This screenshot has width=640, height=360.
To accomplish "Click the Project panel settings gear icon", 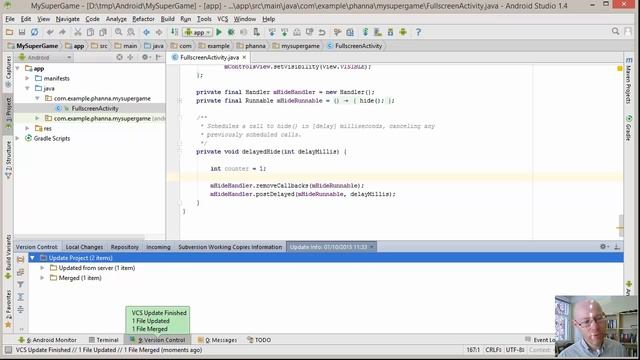I will (145, 58).
